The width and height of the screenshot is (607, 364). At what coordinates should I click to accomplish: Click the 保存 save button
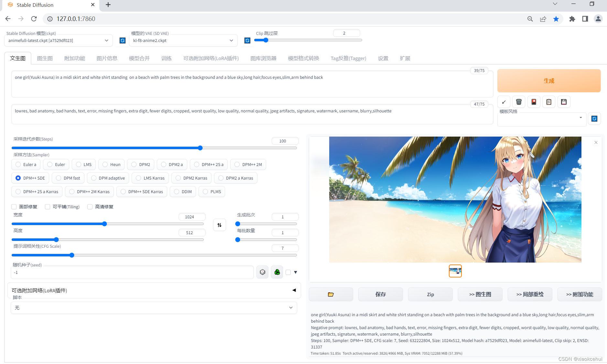click(381, 294)
